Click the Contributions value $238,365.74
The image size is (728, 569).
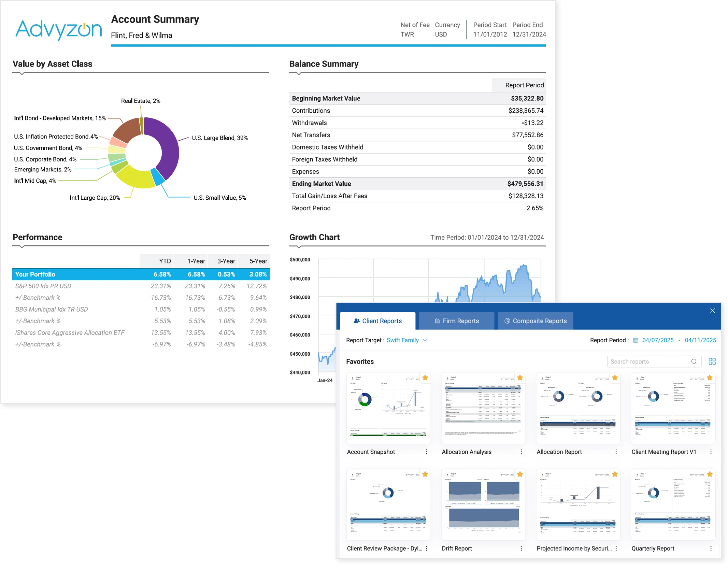coord(526,111)
